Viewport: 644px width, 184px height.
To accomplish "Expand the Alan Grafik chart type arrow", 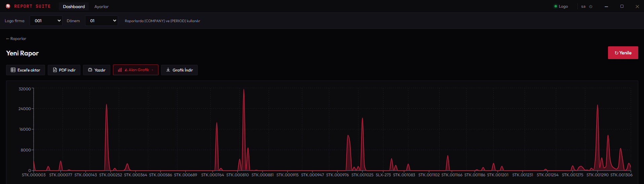I will (153, 70).
